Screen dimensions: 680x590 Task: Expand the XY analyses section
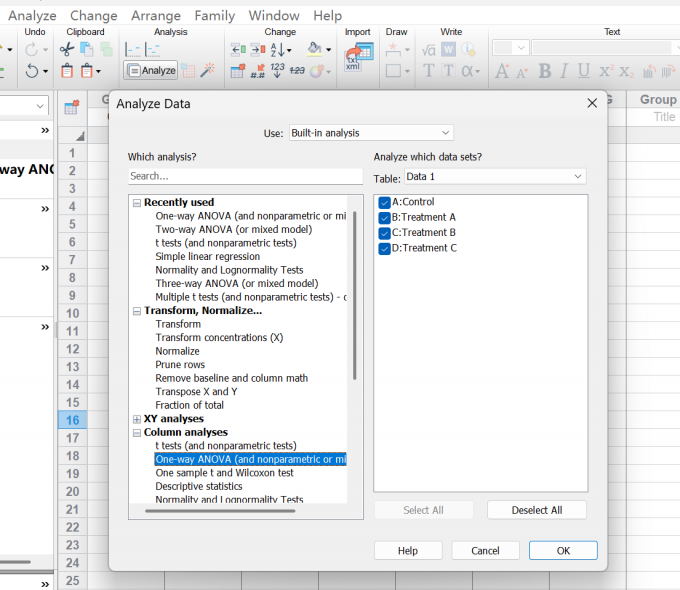[x=137, y=419]
